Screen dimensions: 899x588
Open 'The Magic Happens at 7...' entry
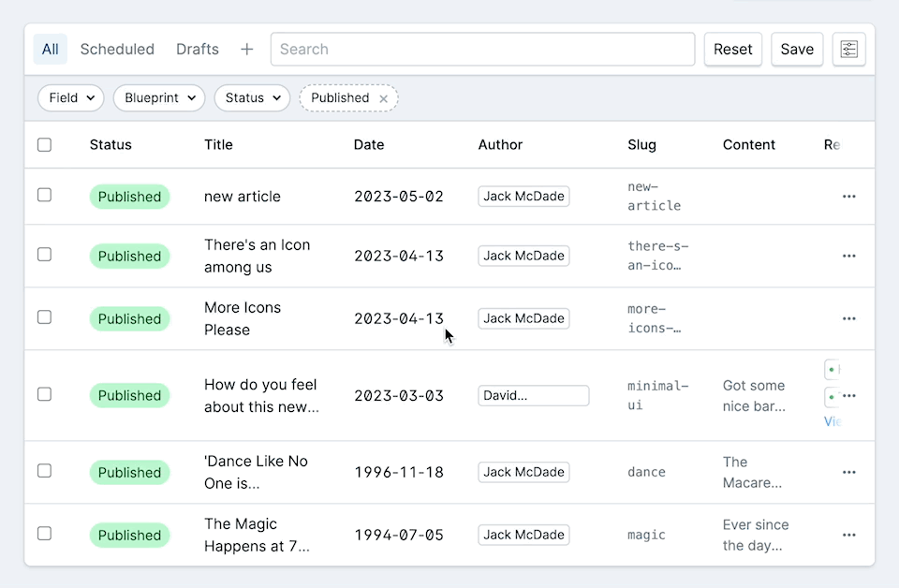pos(257,535)
